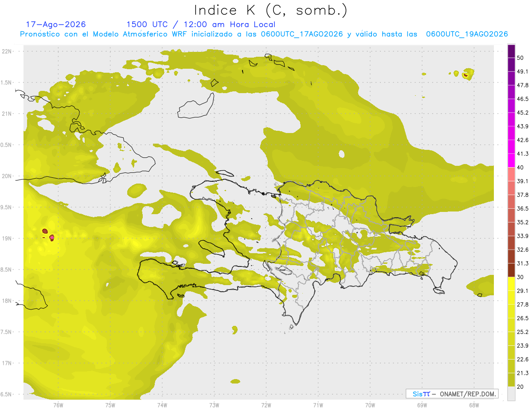Click the '45.2' colorbar value
This screenshot has height=411, width=532.
click(x=523, y=113)
